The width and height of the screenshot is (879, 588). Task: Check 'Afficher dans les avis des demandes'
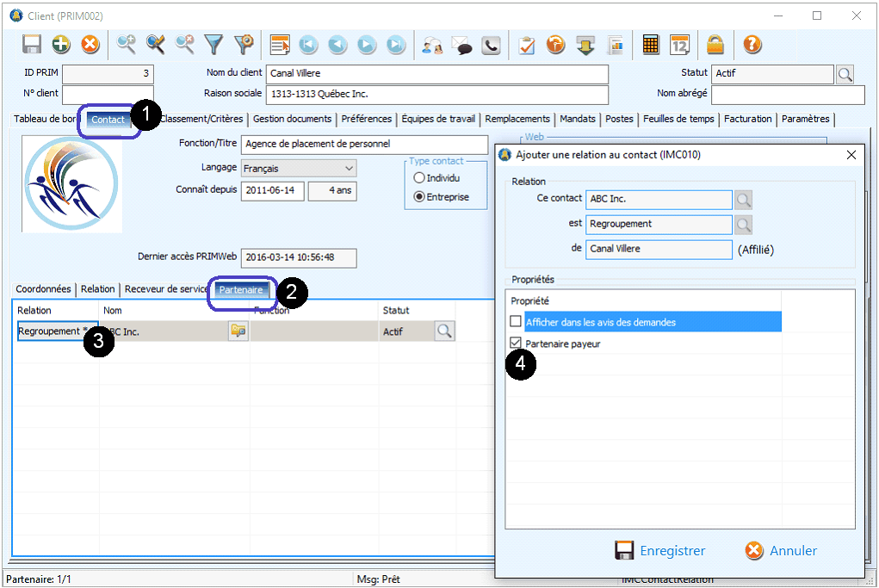[x=516, y=322]
